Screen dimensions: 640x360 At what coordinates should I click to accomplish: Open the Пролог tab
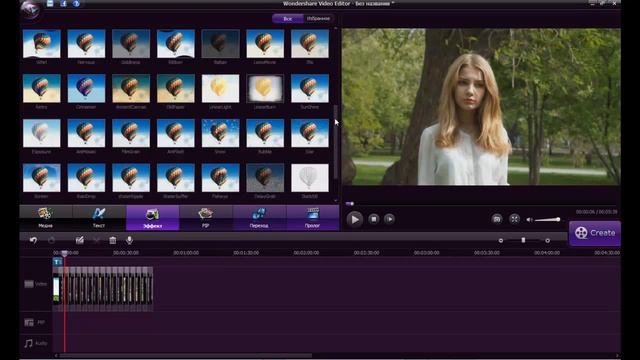tap(312, 218)
